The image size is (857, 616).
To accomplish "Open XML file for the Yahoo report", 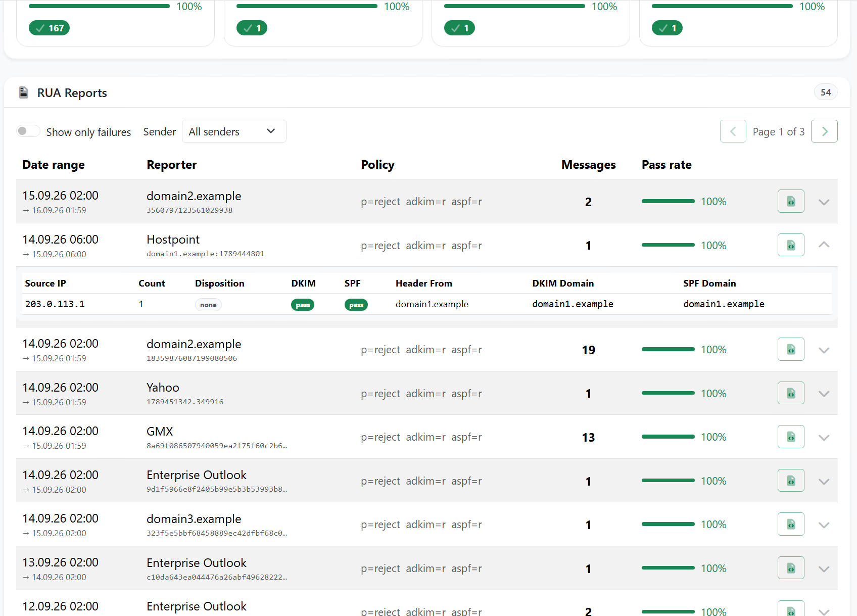I will click(791, 393).
